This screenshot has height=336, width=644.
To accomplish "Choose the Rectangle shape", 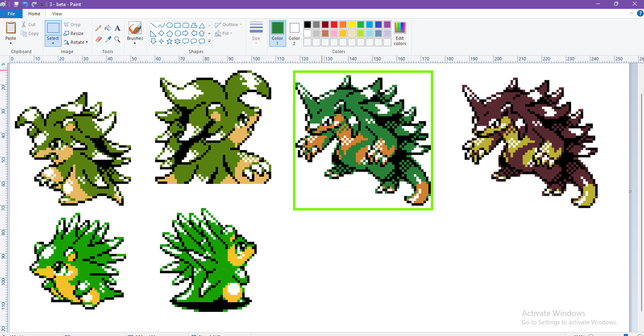I will [177, 25].
